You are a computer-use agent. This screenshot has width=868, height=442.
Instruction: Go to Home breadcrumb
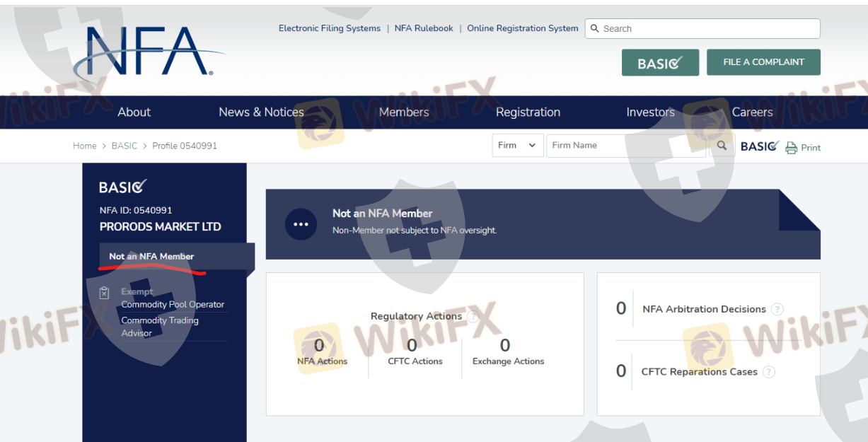[x=84, y=146]
